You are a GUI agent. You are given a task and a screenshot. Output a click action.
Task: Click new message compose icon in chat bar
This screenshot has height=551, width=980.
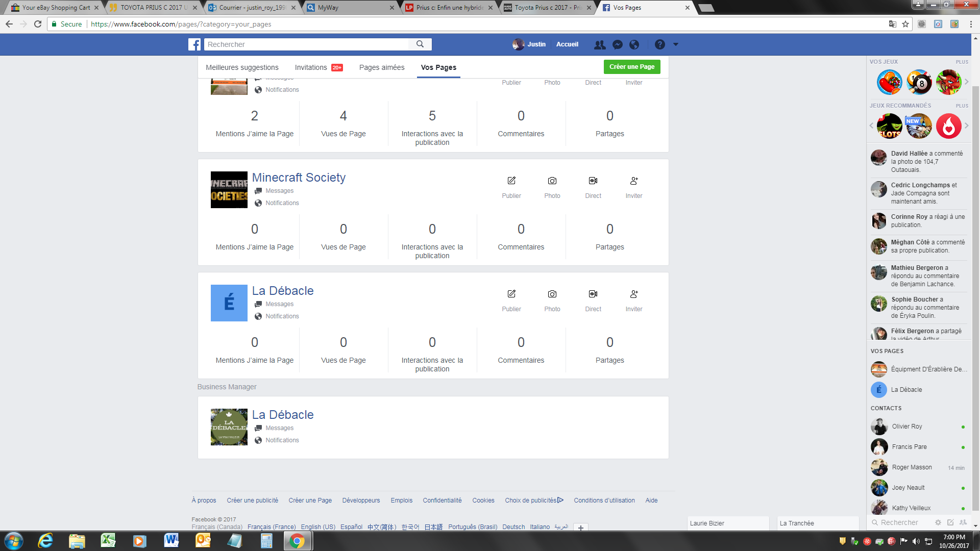coord(950,522)
